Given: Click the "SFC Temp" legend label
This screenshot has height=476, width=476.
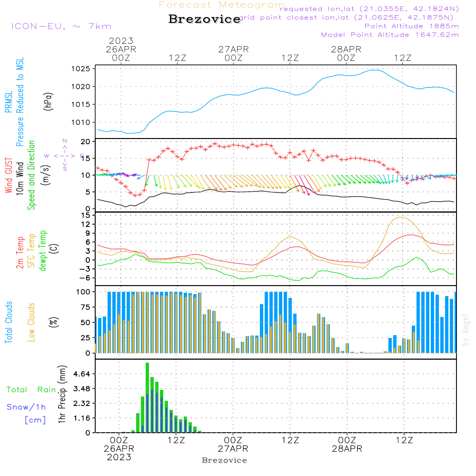Looking at the screenshot, I should (x=31, y=251).
